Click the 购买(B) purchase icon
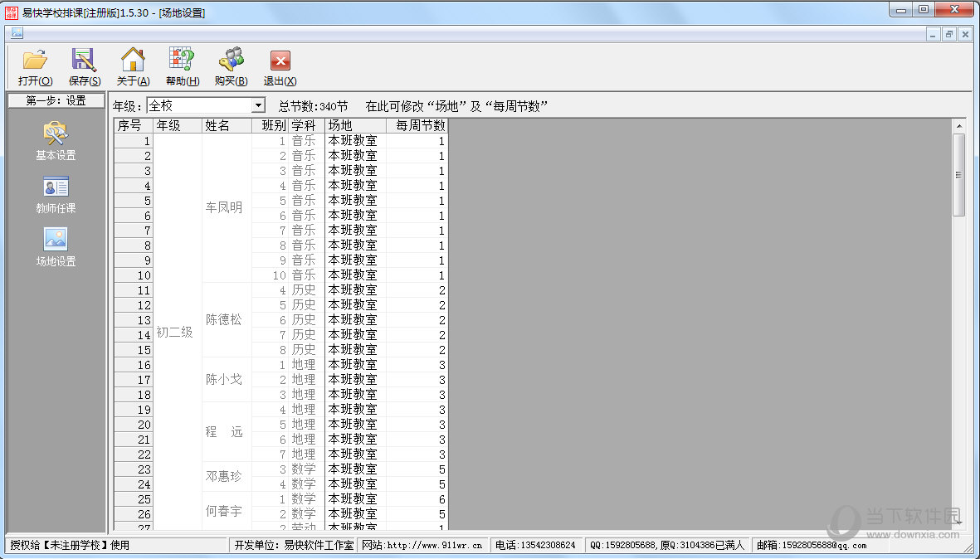 pyautogui.click(x=232, y=67)
